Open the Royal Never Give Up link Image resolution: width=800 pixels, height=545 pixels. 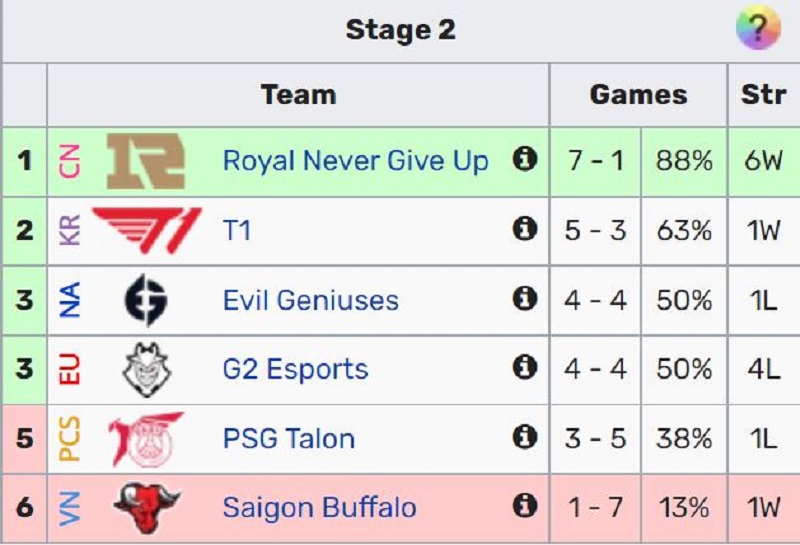tap(356, 161)
